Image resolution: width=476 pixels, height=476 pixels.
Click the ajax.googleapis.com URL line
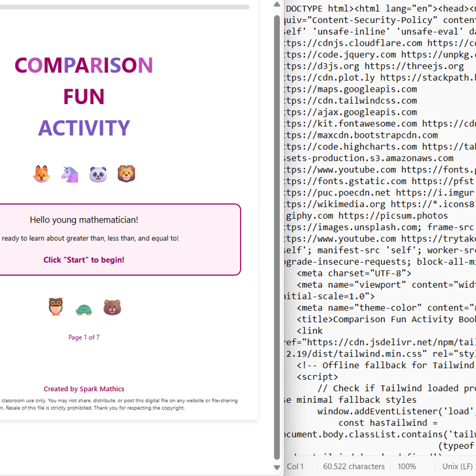pos(350,112)
